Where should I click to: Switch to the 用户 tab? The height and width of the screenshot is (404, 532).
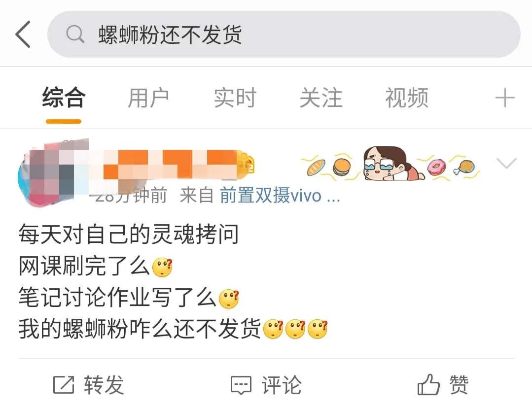click(x=148, y=98)
